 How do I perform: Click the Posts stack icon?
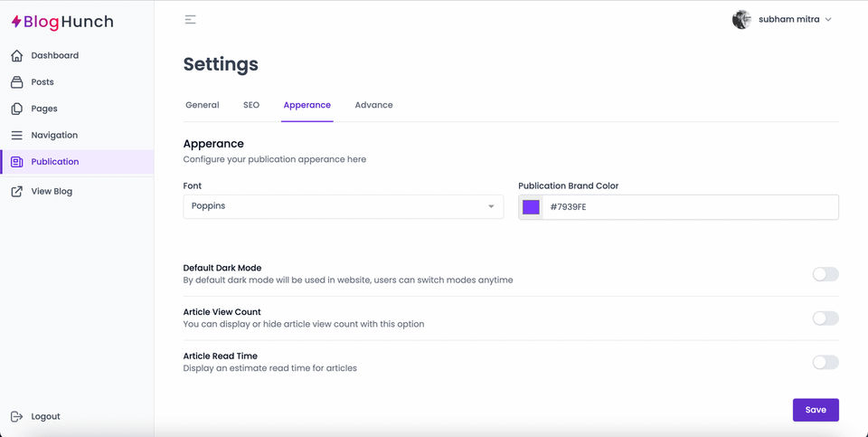point(17,82)
